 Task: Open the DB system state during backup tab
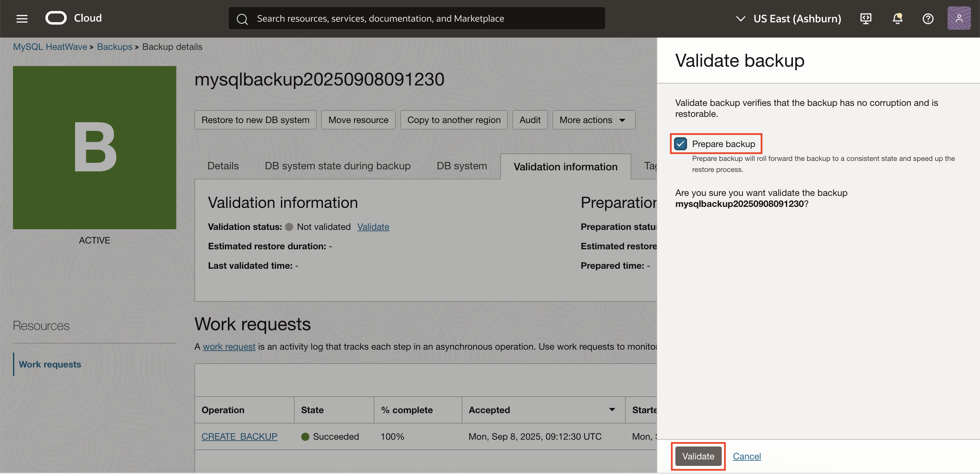click(x=337, y=166)
